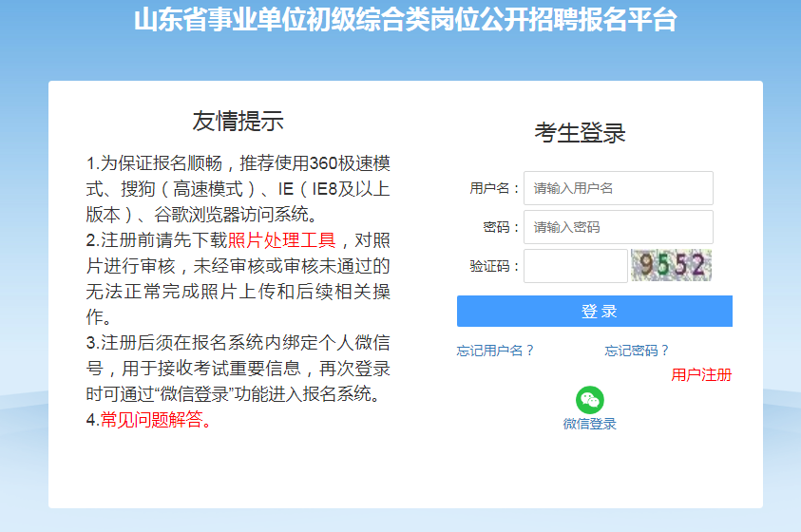The height and width of the screenshot is (532, 801).
Task: Click the 密码： field label
Action: 502,227
